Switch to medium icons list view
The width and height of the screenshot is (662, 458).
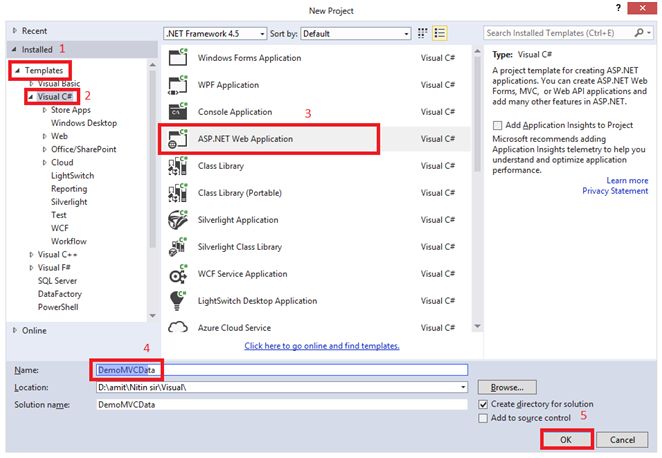pos(440,33)
